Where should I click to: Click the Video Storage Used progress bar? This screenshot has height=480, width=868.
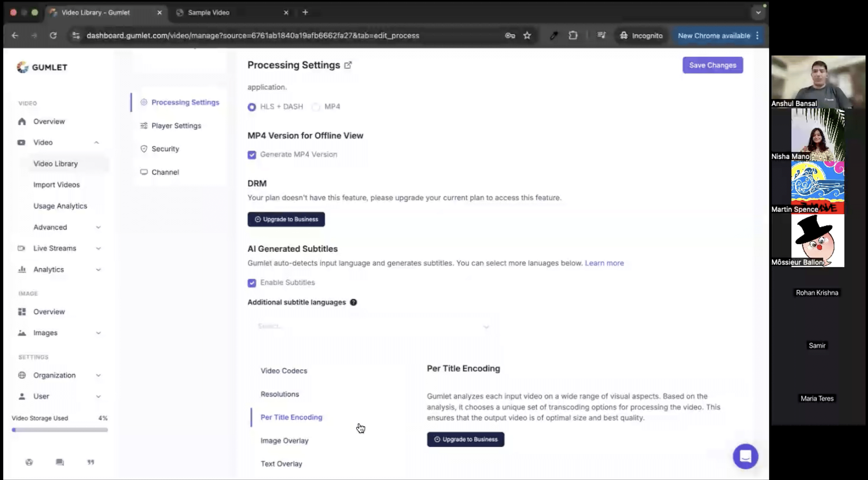pyautogui.click(x=60, y=430)
